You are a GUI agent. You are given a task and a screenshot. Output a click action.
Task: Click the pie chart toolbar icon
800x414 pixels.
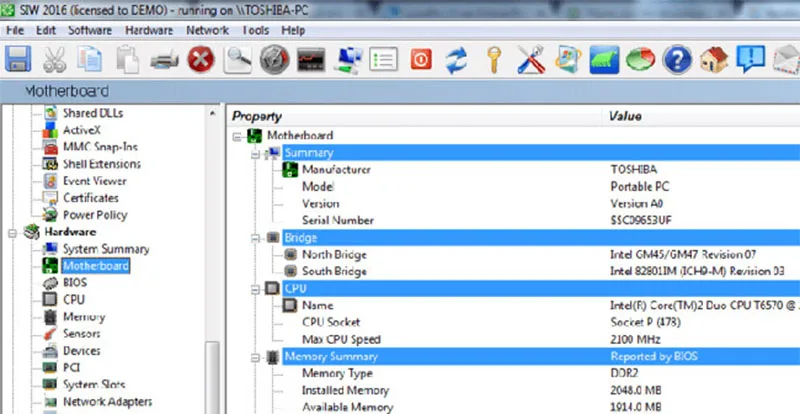[x=641, y=59]
